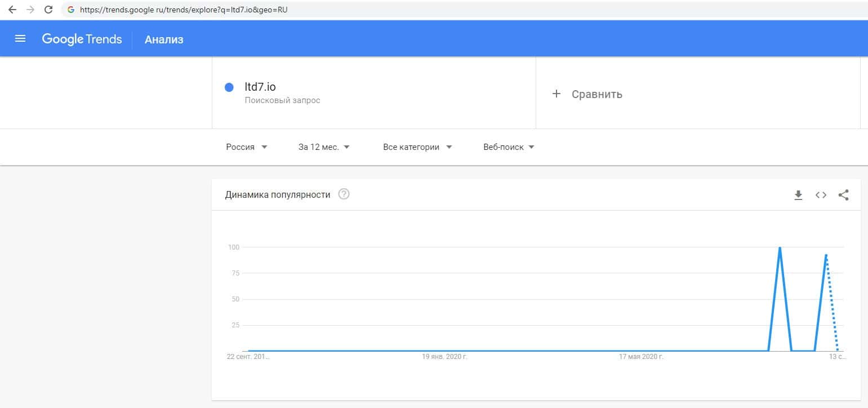Share the popularity dynamics chart
Image resolution: width=868 pixels, height=408 pixels.
point(843,195)
